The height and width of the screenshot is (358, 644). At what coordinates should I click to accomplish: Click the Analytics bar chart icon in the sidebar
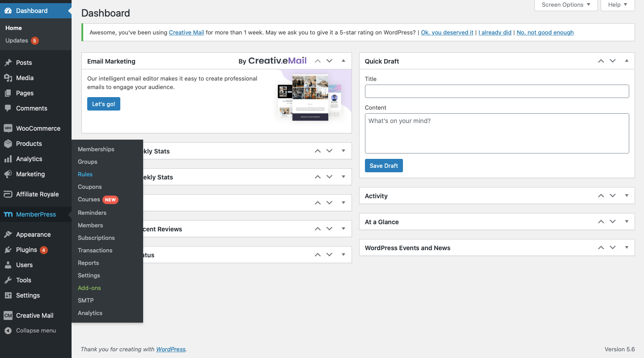tap(8, 159)
